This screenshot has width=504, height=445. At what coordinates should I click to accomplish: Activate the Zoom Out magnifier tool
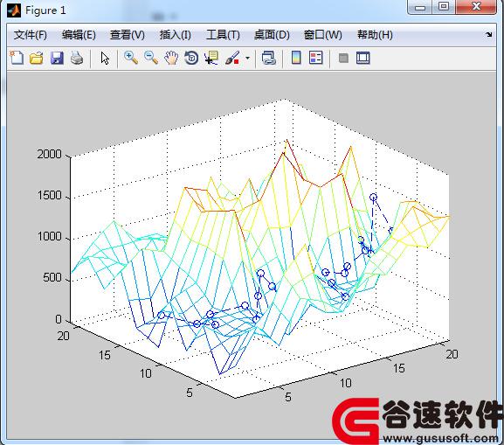coord(151,58)
